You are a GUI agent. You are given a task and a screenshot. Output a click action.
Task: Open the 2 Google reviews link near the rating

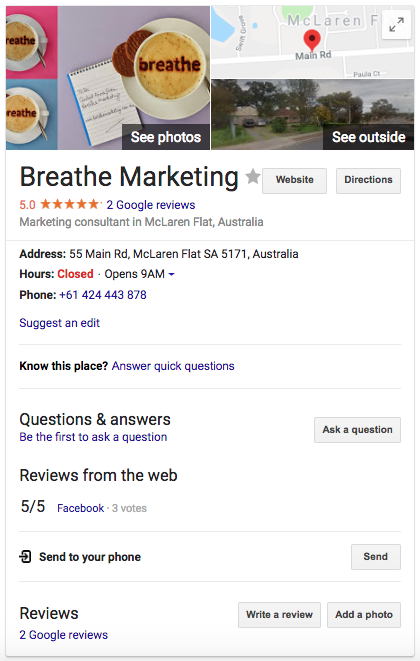[x=151, y=205]
